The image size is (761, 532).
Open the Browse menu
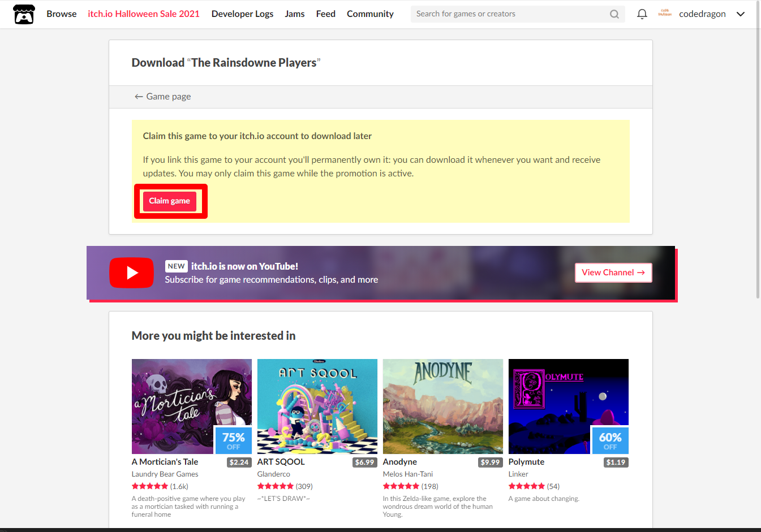[62, 14]
